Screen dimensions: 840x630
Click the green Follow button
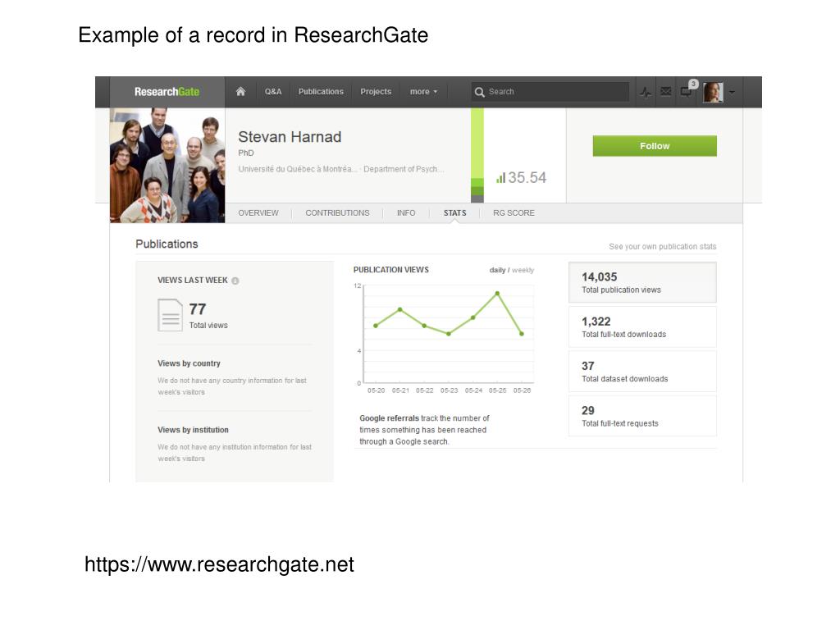[655, 146]
